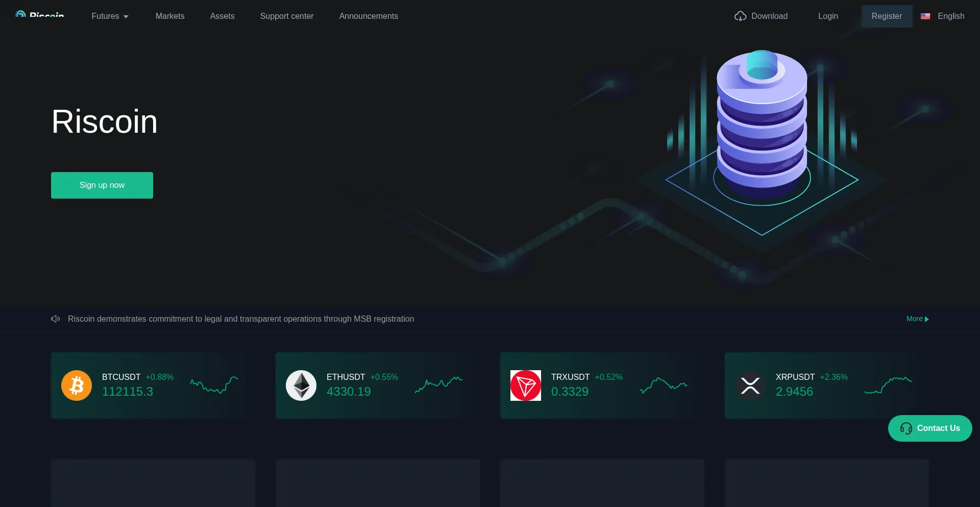This screenshot has height=507, width=980.
Task: Click the Download text link
Action: click(x=769, y=16)
